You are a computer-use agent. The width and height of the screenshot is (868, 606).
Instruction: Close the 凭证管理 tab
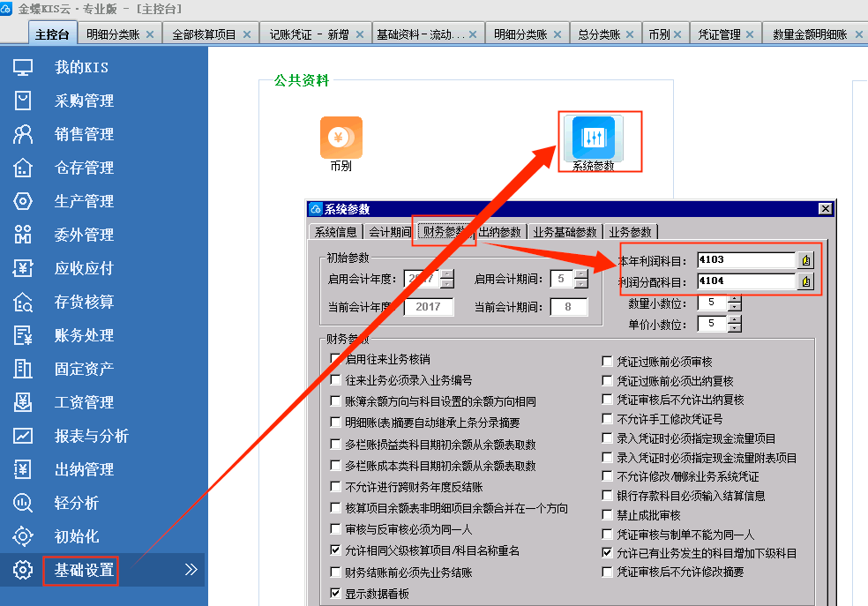pos(750,34)
